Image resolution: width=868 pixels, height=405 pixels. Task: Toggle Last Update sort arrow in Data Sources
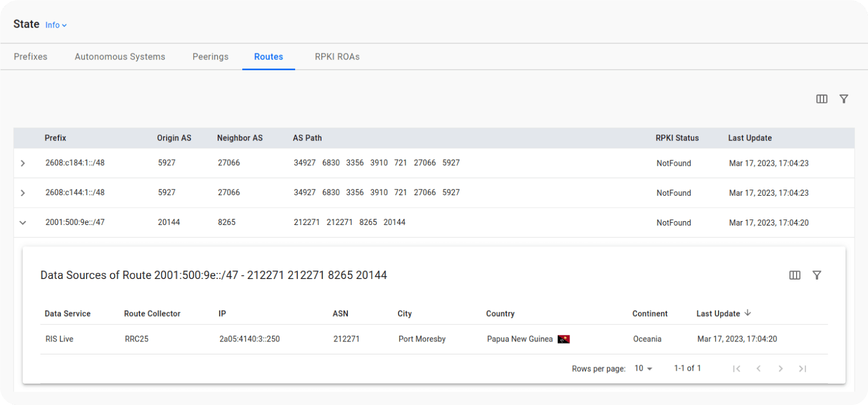747,313
